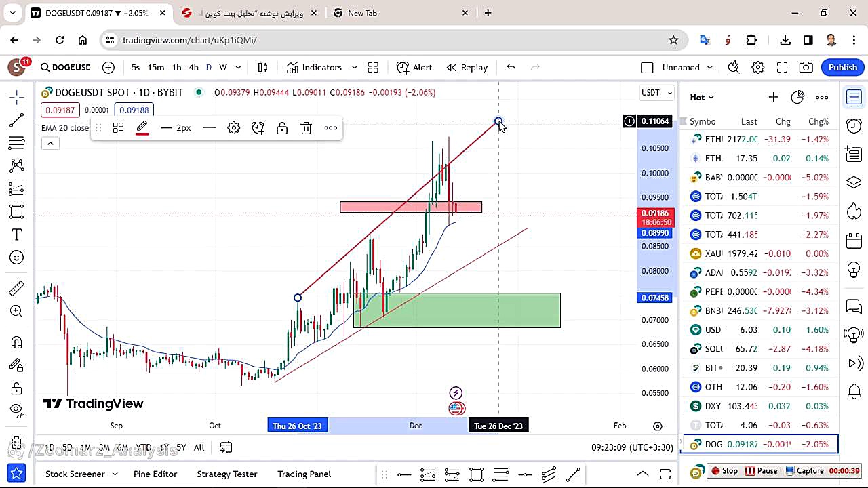Click the zoom in tool
The width and height of the screenshot is (868, 488).
pos(17,311)
